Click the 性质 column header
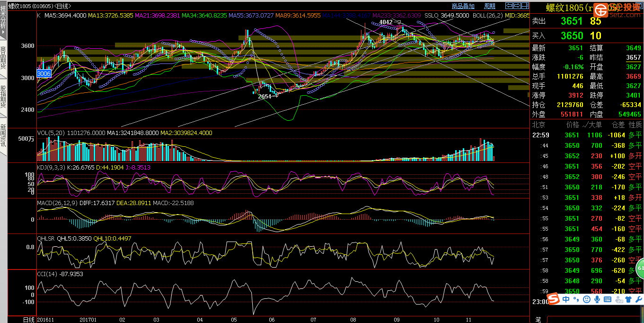Viewport: 644px width, 323px height. click(635, 125)
